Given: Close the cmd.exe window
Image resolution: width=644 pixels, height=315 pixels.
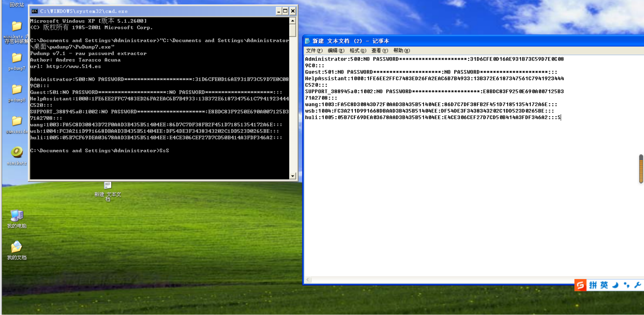Looking at the screenshot, I should (x=293, y=11).
